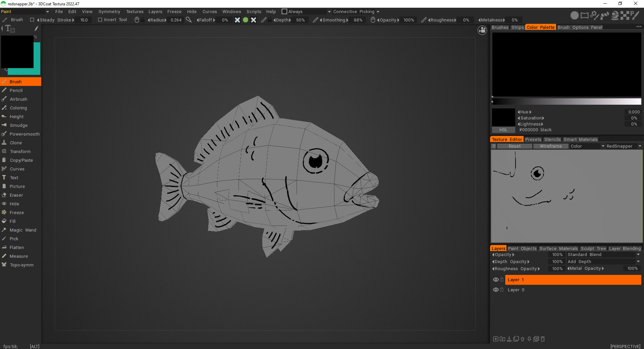Click the camera icon at viewport corner
The height and width of the screenshot is (349, 644).
pos(482,30)
